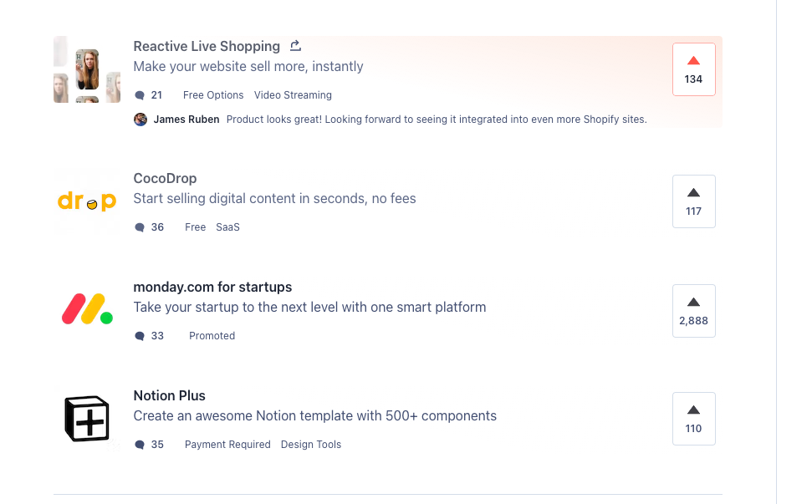Image resolution: width=812 pixels, height=504 pixels.
Task: Open Notion Plus 35 comments bubble
Action: [x=140, y=445]
